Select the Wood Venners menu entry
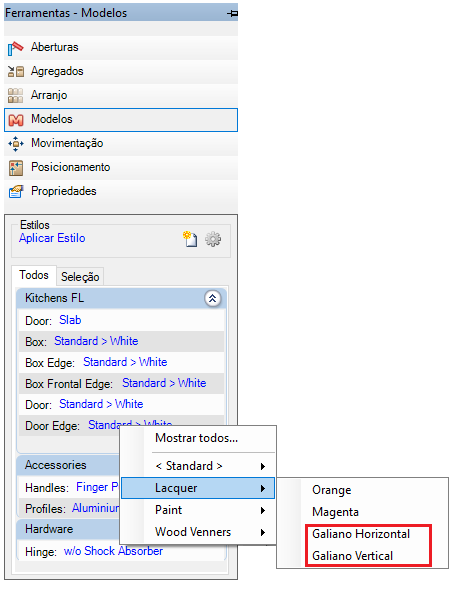Viewport: 457px width, 591px height. click(198, 532)
